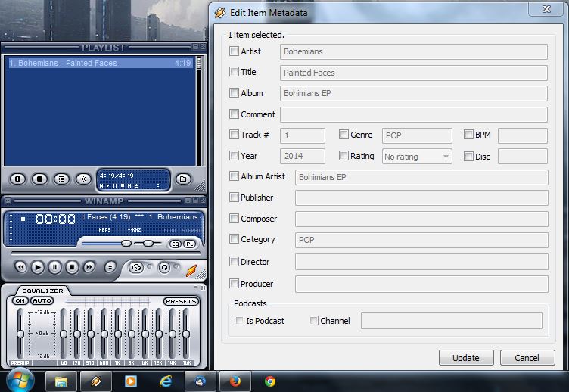Click the Update button
This screenshot has width=569, height=392.
466,358
